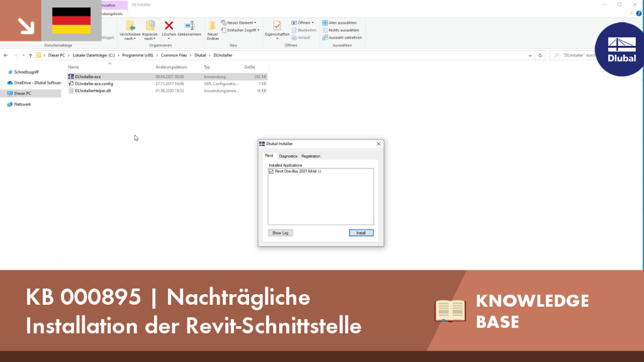Image resolution: width=644 pixels, height=362 pixels.
Task: Open the Einfacher Zugriff dropdown
Action: pyautogui.click(x=240, y=30)
